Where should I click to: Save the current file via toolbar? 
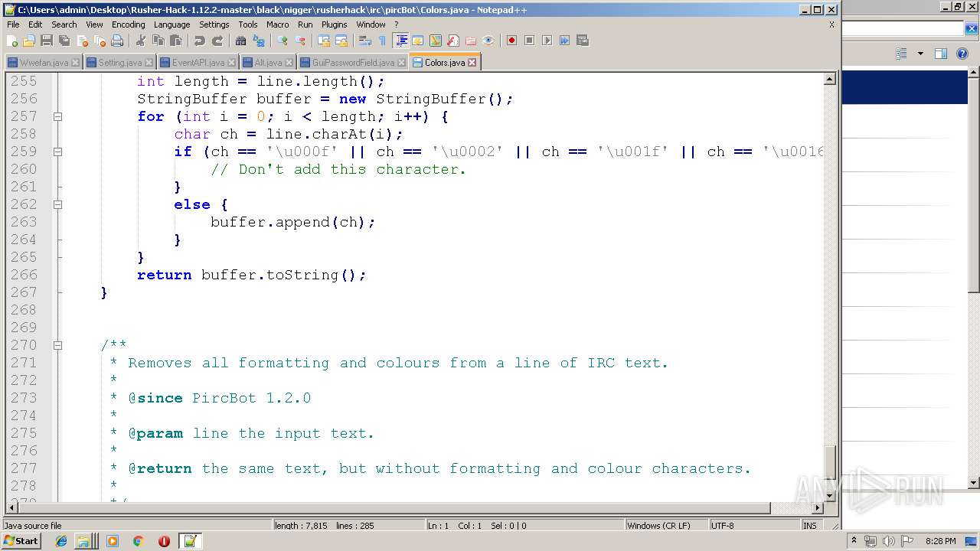47,41
